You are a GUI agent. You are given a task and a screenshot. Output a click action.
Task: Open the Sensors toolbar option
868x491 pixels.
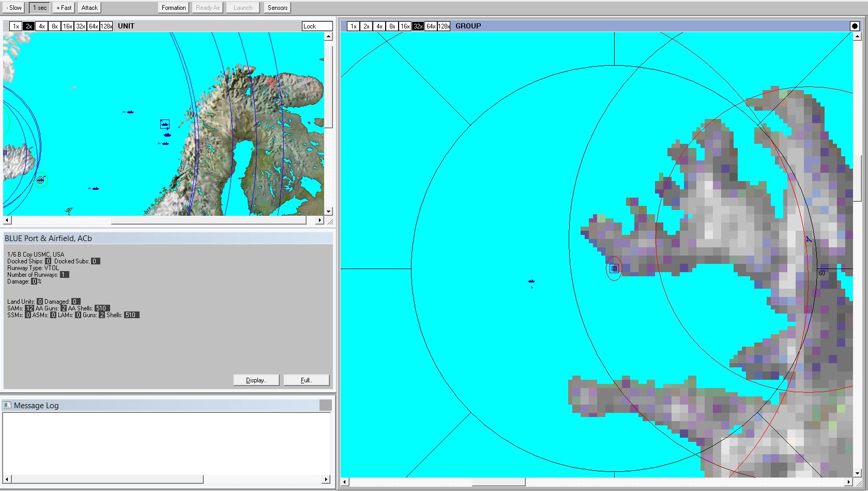click(x=278, y=8)
